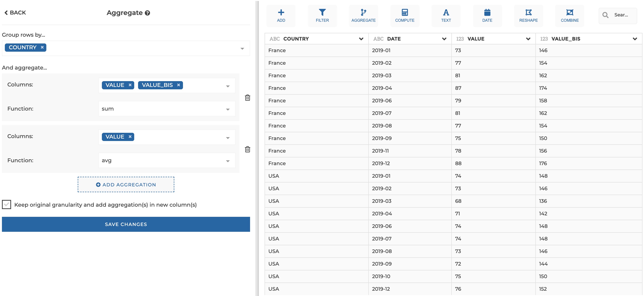The image size is (644, 296).
Task: Click the 123 type icon of VALUE
Action: click(460, 39)
